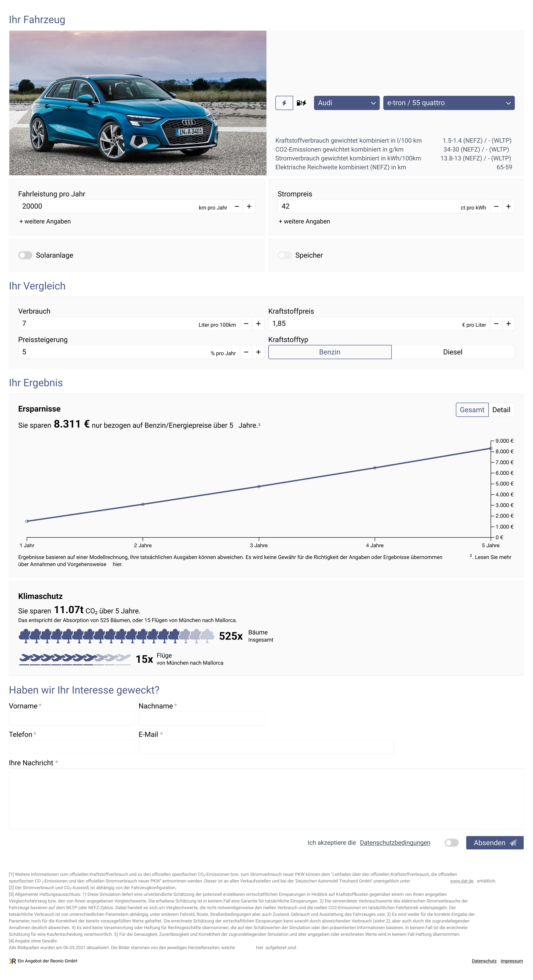Click the Strompreis input field
Image resolution: width=533 pixels, height=980 pixels.
(x=383, y=206)
